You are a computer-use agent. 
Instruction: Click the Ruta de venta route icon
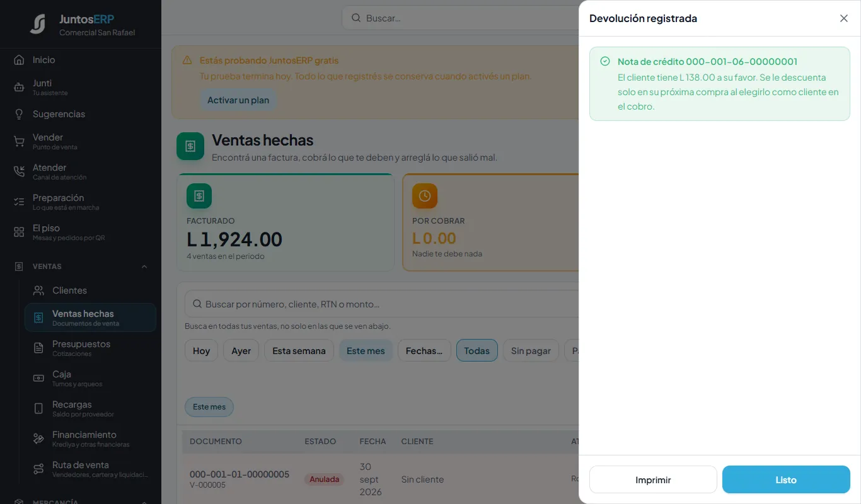[x=38, y=469]
